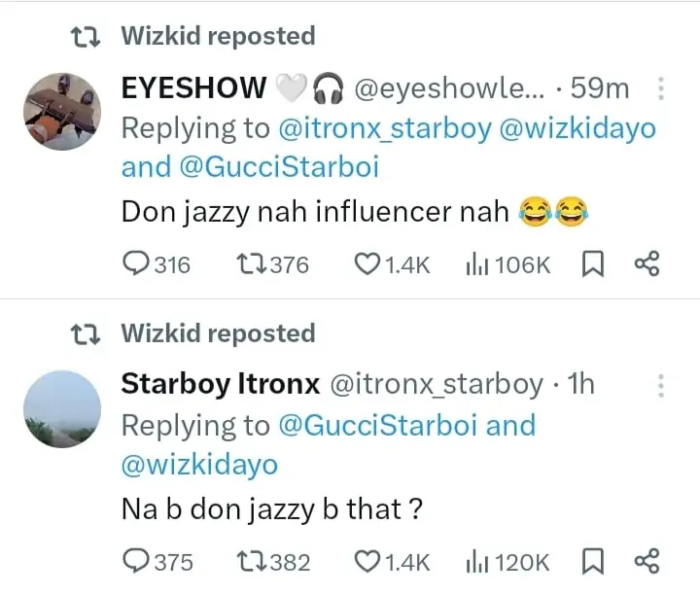700x595 pixels.
Task: Open more options on EYESHOW's tweet
Action: (661, 90)
